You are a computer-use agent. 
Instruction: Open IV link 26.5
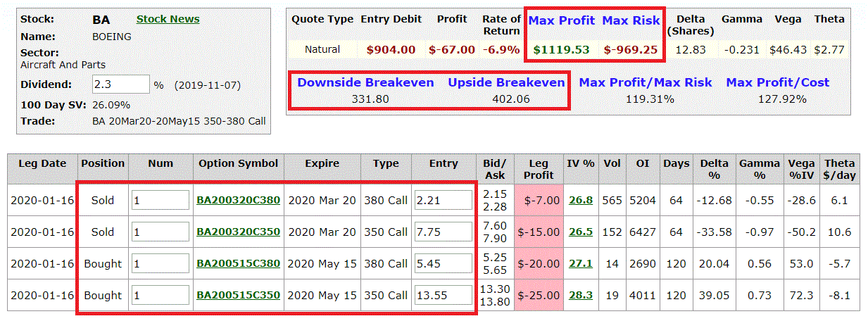click(581, 232)
